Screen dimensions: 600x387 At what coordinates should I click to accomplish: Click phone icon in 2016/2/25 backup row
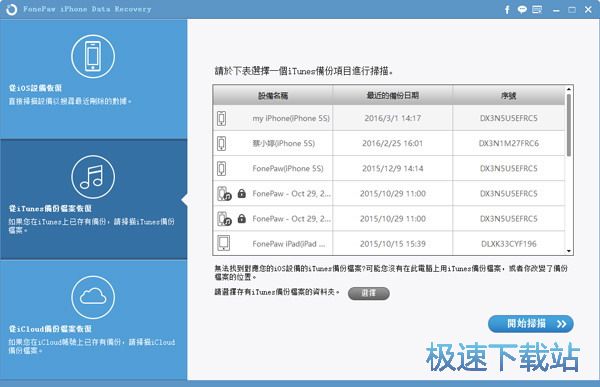(x=222, y=144)
